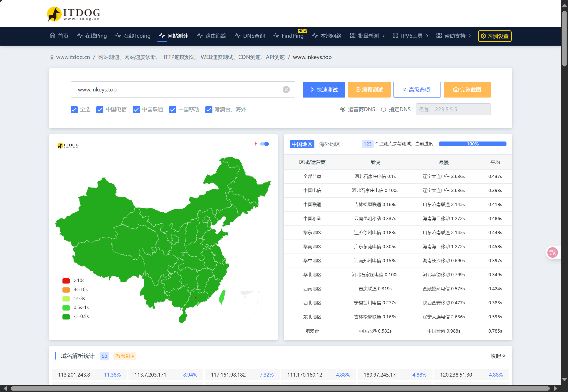Clear the URL input with X icon
Screen dimensions: 568x392
[x=286, y=90]
